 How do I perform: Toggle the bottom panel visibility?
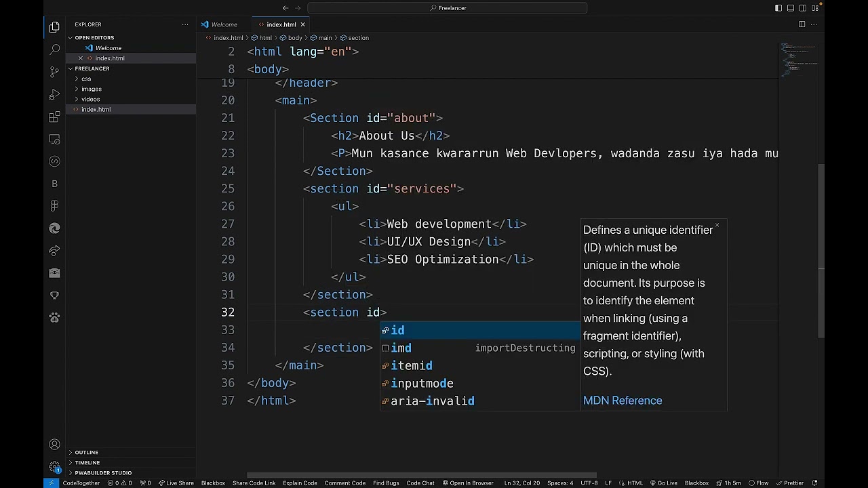[x=791, y=8]
